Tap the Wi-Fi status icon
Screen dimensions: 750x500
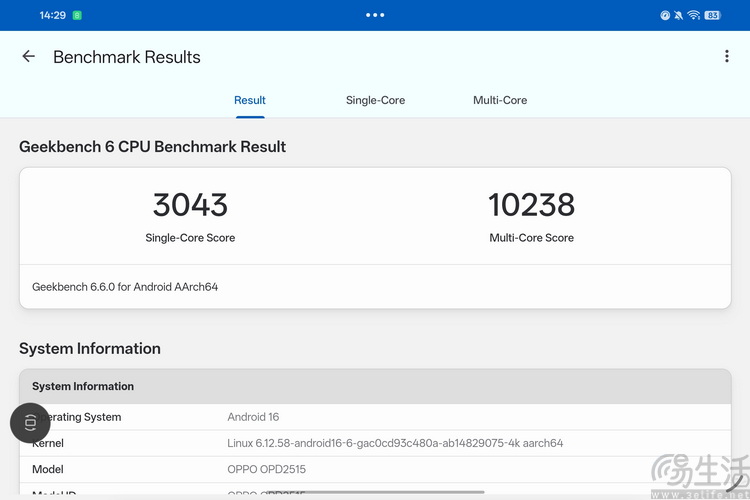pyautogui.click(x=693, y=15)
